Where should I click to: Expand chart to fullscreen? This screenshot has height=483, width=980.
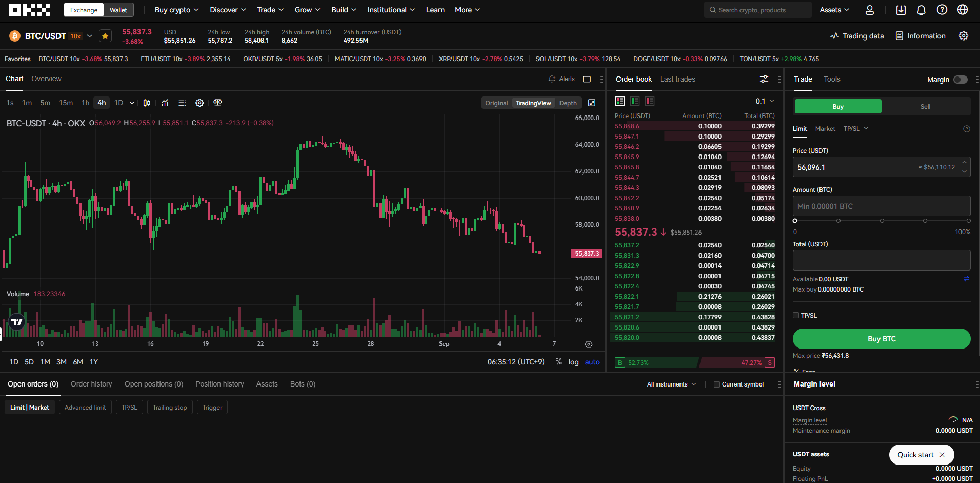click(x=592, y=103)
